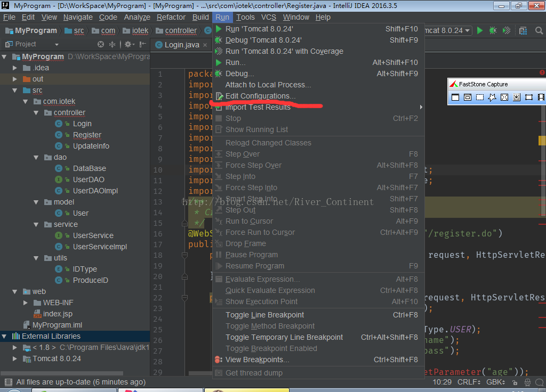Screen dimensions: 546x392
Task: Select FastStone capture fixed region icon
Action: (x=529, y=97)
